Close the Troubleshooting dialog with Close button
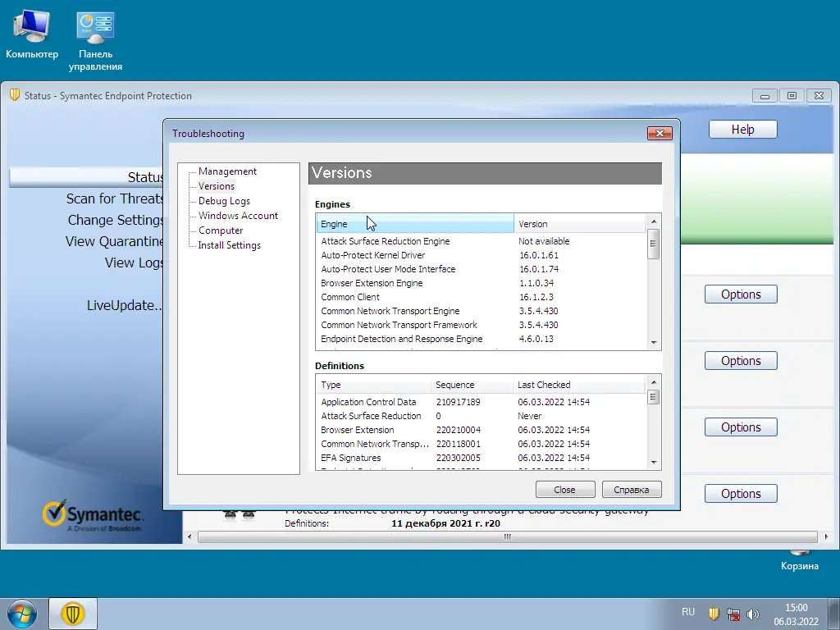This screenshot has height=630, width=840. 565,489
